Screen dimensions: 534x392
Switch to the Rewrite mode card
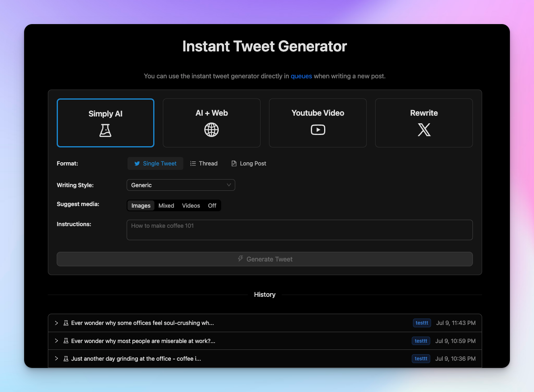click(424, 123)
